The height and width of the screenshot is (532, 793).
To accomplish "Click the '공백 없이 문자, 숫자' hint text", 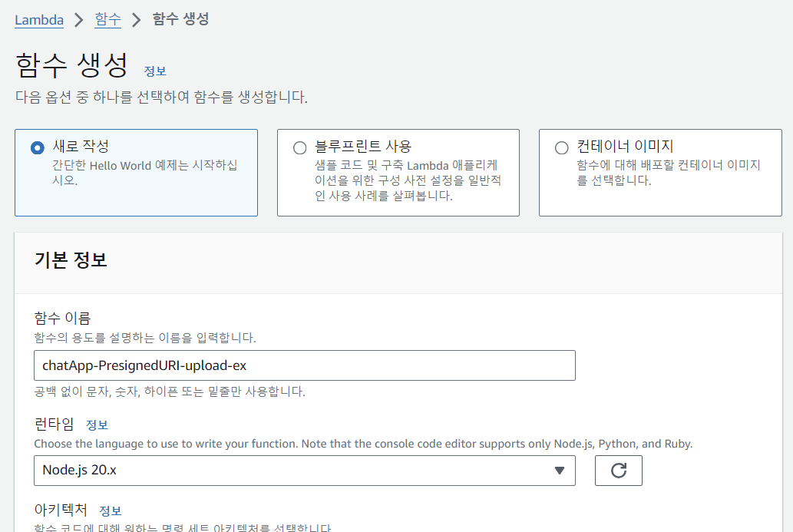I will tap(170, 392).
